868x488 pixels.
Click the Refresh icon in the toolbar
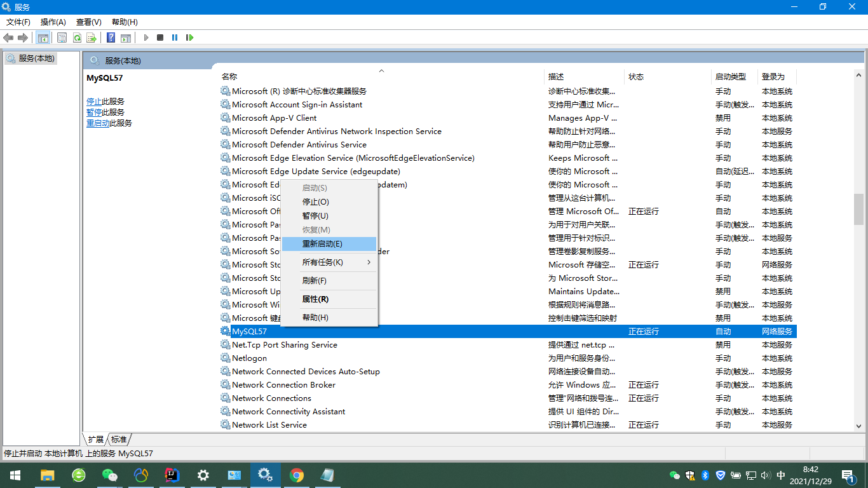coord(77,37)
